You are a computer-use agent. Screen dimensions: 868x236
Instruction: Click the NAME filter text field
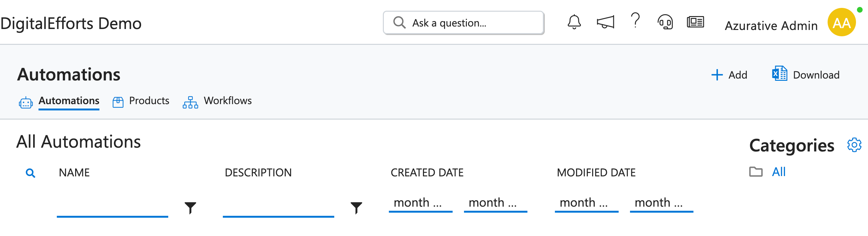112,207
